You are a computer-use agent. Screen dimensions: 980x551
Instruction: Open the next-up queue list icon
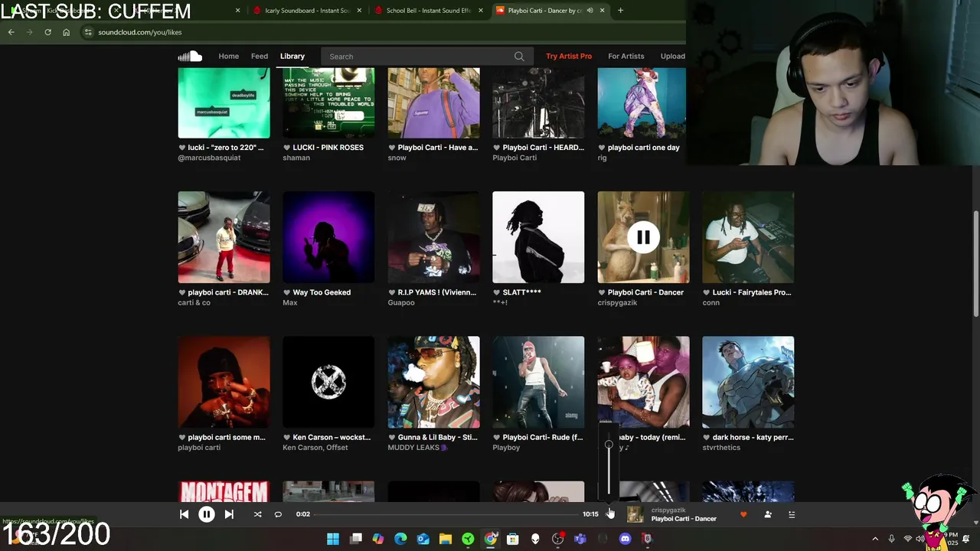pyautogui.click(x=792, y=514)
